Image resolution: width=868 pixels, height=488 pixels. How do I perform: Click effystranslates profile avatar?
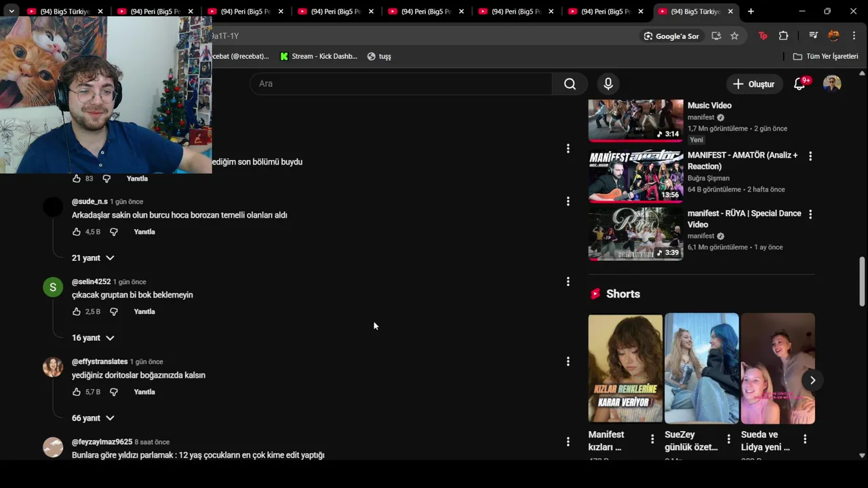tap(53, 367)
